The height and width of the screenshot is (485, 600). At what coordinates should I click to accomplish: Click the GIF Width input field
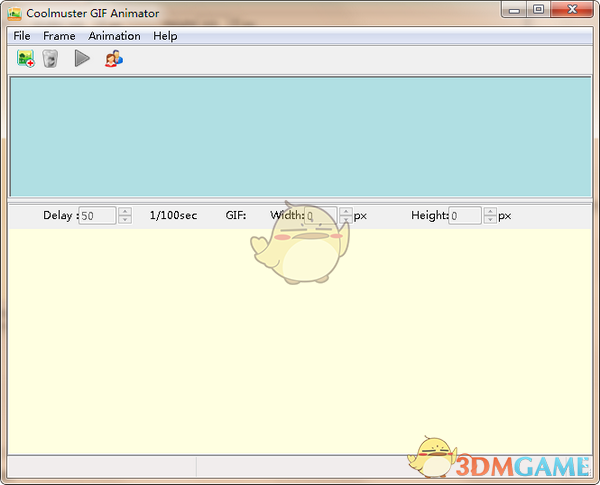point(321,216)
